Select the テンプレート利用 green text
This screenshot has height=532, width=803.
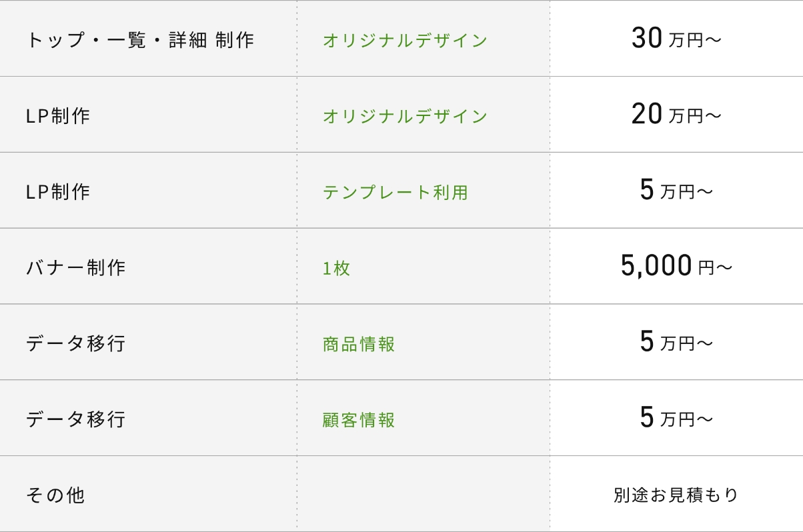[x=395, y=193]
